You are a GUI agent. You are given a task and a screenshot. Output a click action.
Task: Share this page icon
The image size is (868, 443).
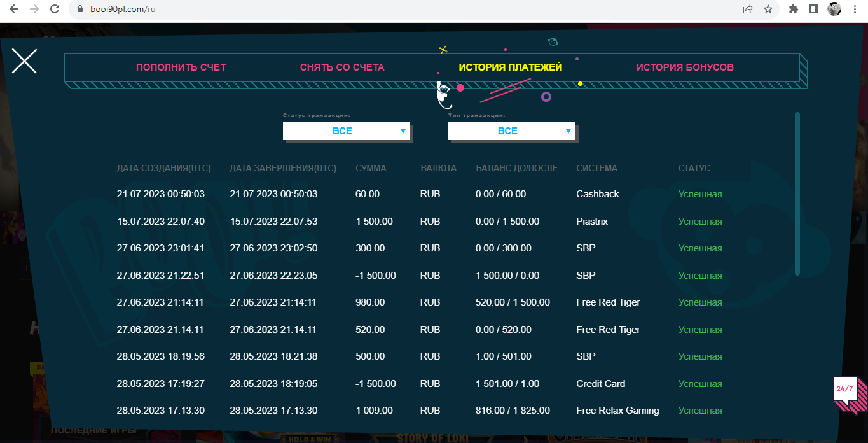[748, 9]
